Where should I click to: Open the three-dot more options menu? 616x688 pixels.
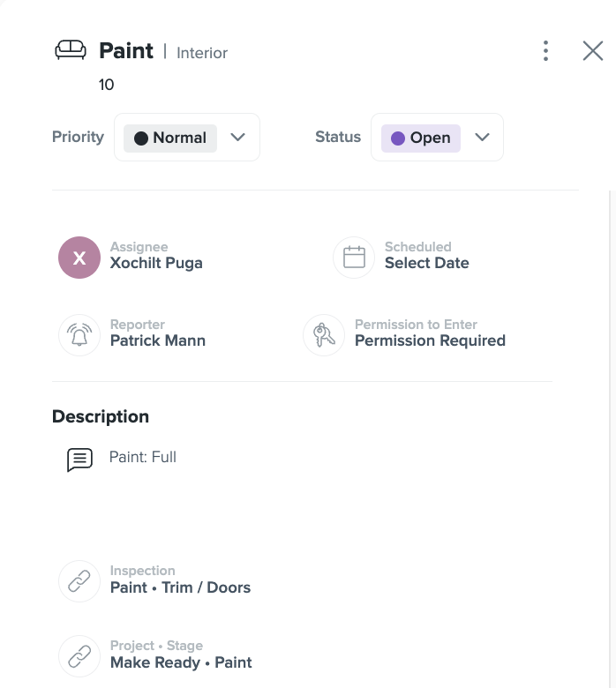[x=545, y=51]
